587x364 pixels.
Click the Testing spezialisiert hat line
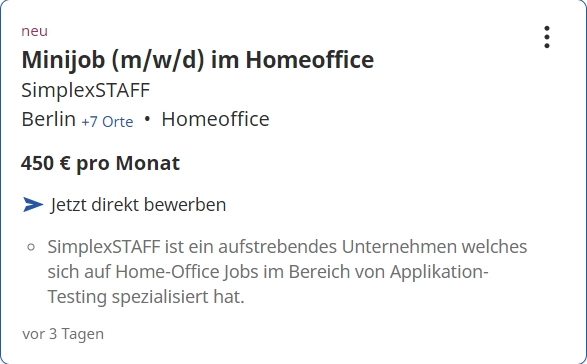[x=146, y=297]
